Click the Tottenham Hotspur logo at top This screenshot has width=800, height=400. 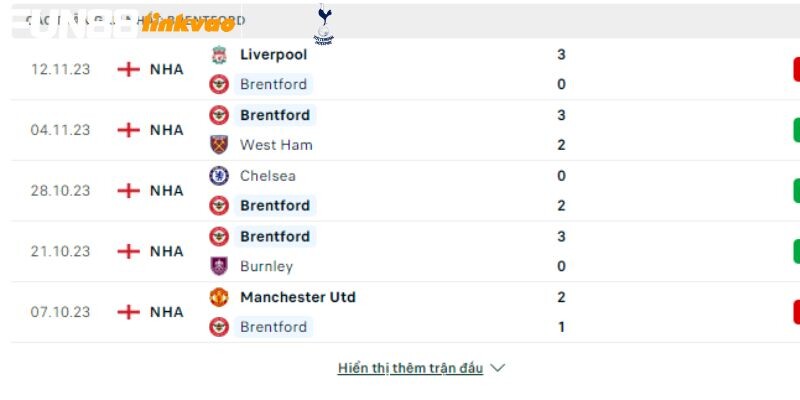click(323, 24)
